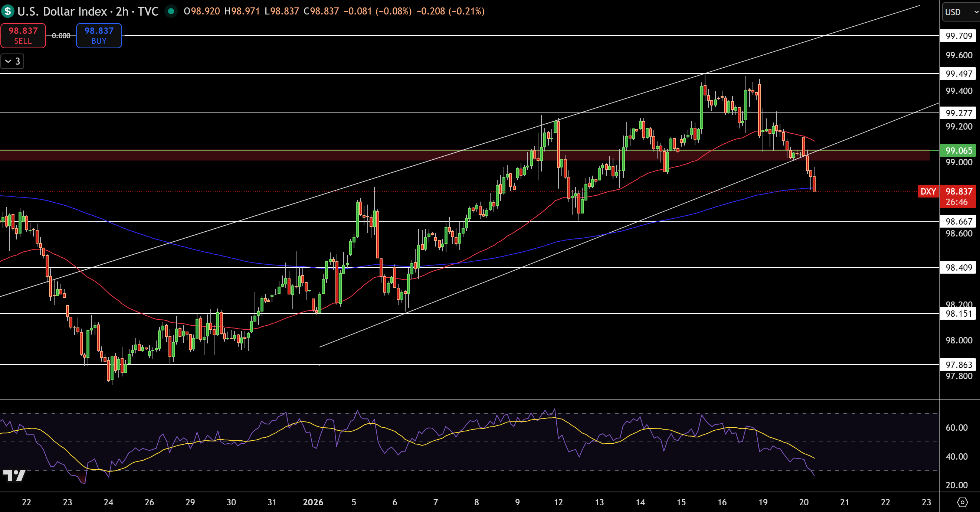Select the 99.065 green price label
The height and width of the screenshot is (512, 980).
click(958, 150)
